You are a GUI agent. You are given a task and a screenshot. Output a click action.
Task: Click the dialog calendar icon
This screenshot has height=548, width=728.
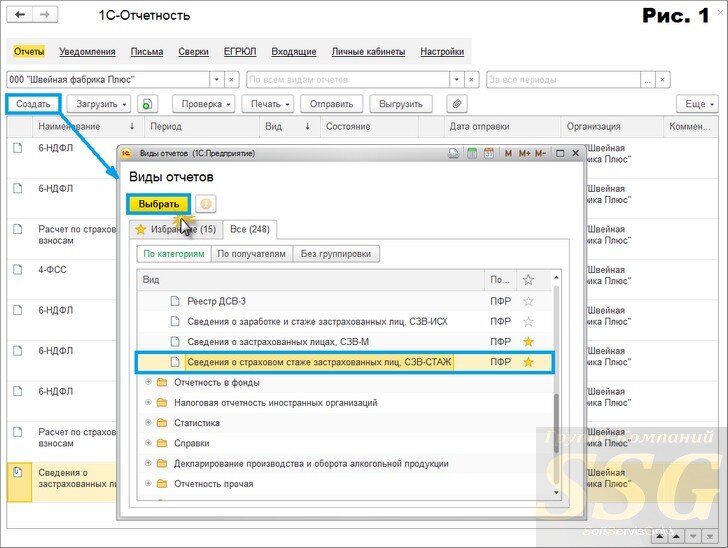coord(489,153)
